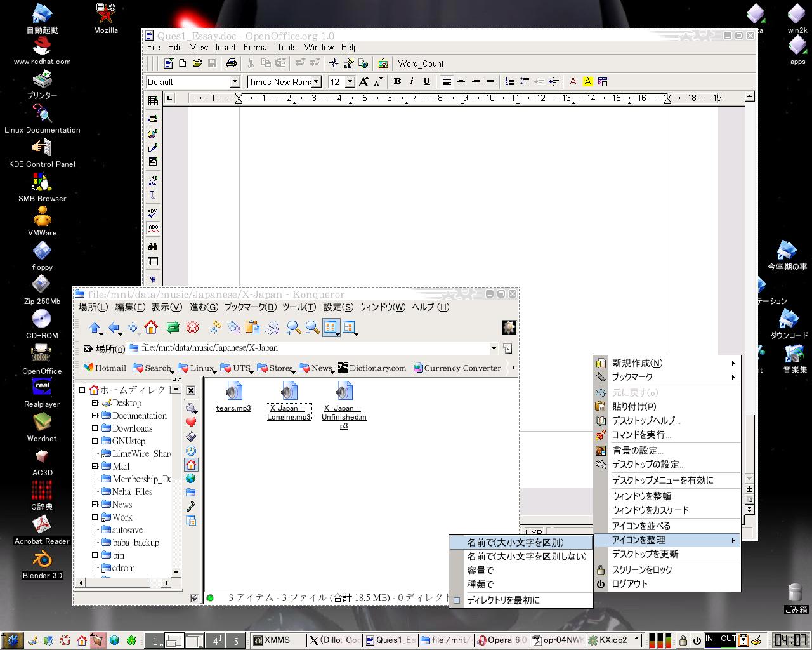Viewport: 812px width, 650px height.
Task: Open the Insert menu in OpenOffice
Action: point(225,47)
